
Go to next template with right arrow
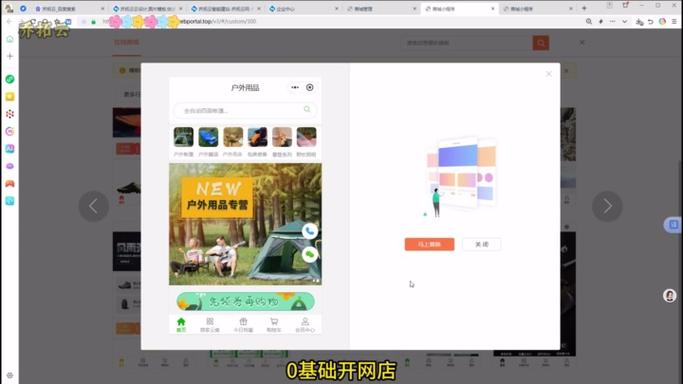point(607,206)
